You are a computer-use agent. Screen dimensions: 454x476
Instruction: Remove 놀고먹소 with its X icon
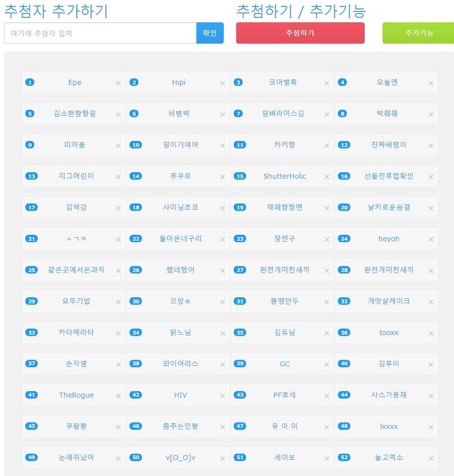tap(431, 459)
